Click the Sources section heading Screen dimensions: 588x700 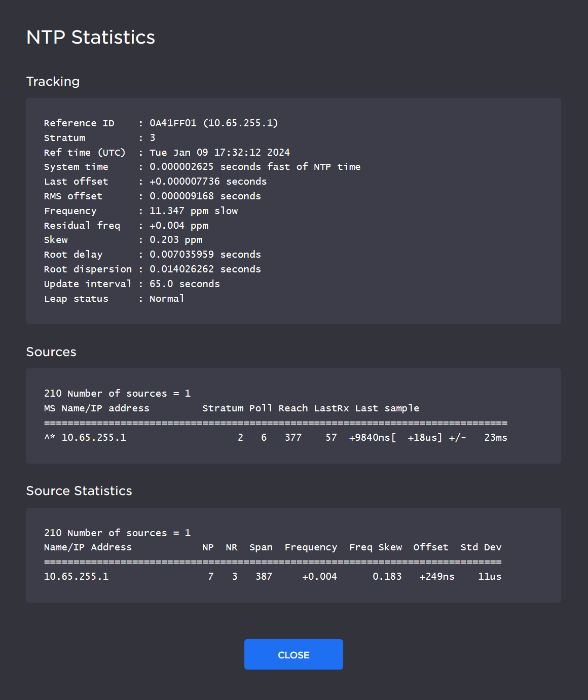tap(51, 352)
